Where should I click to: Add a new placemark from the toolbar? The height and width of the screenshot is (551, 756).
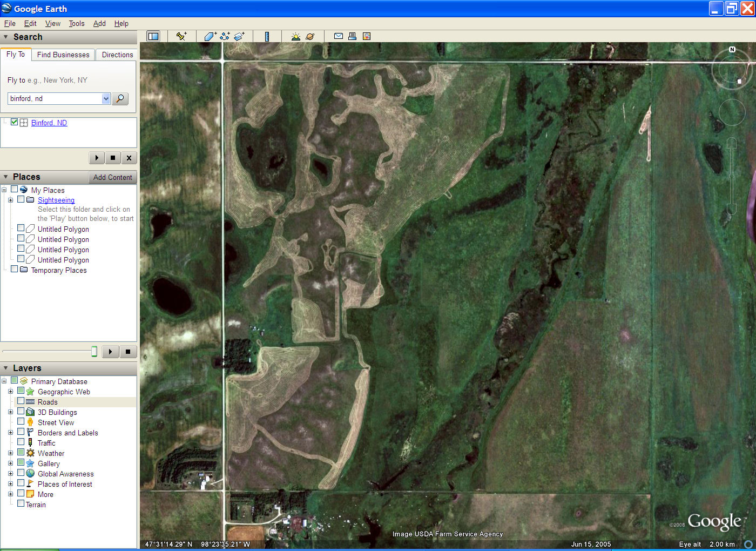[x=181, y=36]
